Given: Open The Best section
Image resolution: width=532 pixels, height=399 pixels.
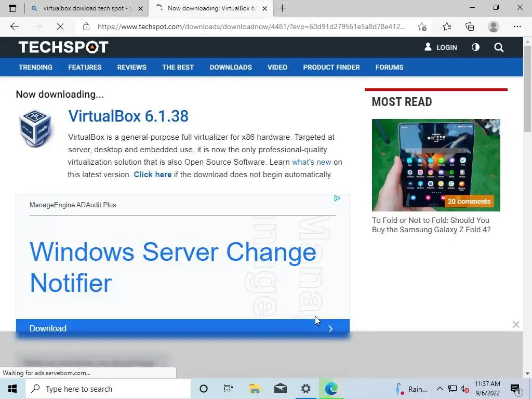Looking at the screenshot, I should tap(178, 67).
